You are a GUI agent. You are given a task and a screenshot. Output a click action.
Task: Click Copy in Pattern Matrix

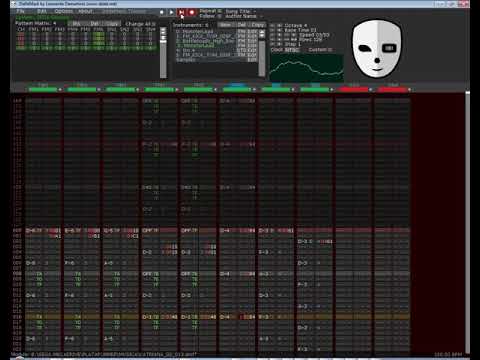pos(113,24)
